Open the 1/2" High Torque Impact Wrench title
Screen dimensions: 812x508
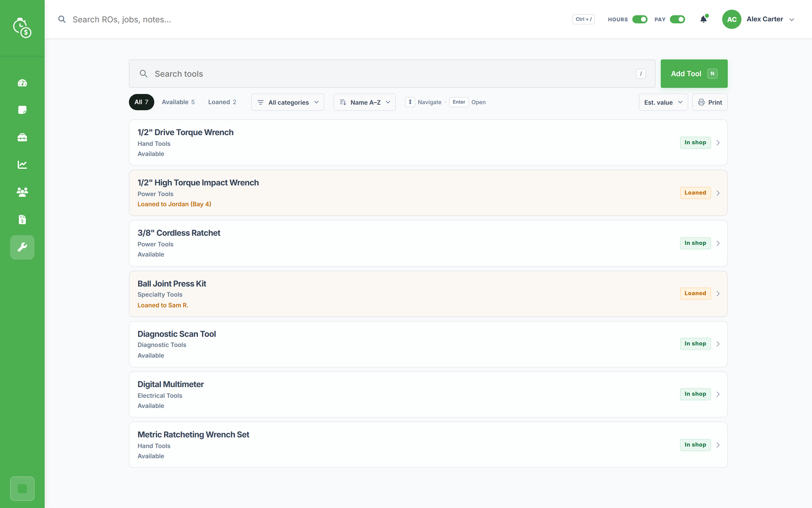(198, 182)
